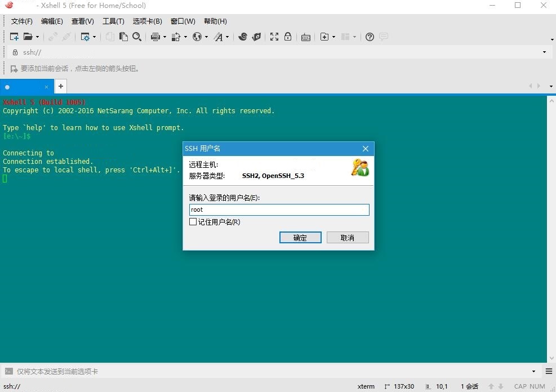Expand the Open session dropdown arrow
The height and width of the screenshot is (392, 556).
pos(37,37)
